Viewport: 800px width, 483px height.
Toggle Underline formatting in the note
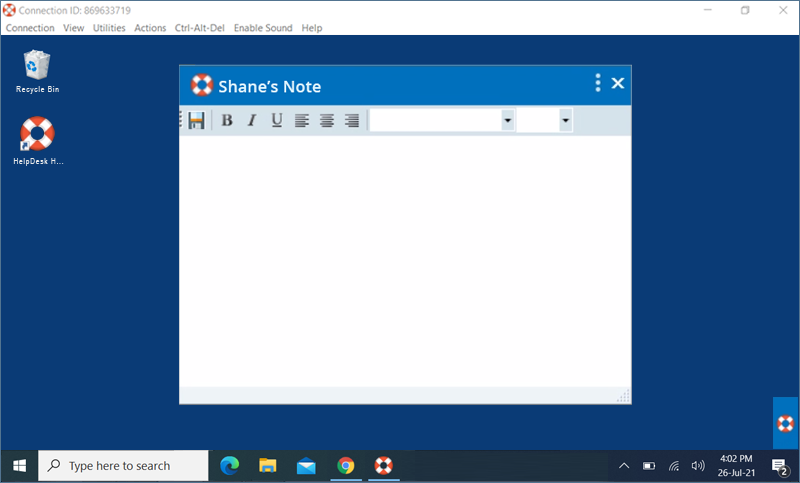(x=277, y=121)
